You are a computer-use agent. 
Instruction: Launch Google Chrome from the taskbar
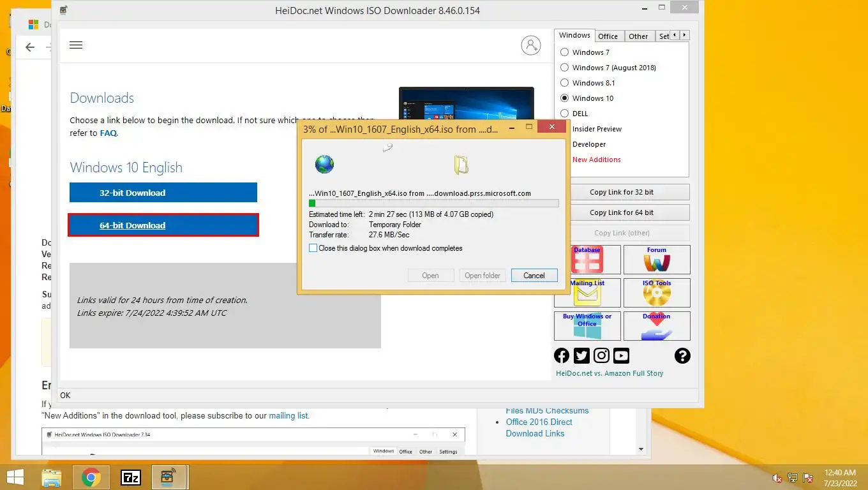(91, 477)
